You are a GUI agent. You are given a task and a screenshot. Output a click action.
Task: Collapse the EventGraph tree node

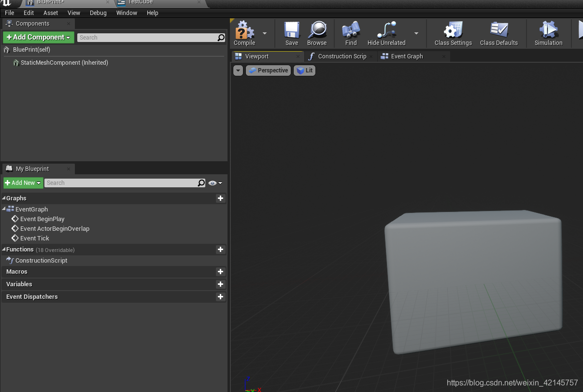[x=4, y=209]
